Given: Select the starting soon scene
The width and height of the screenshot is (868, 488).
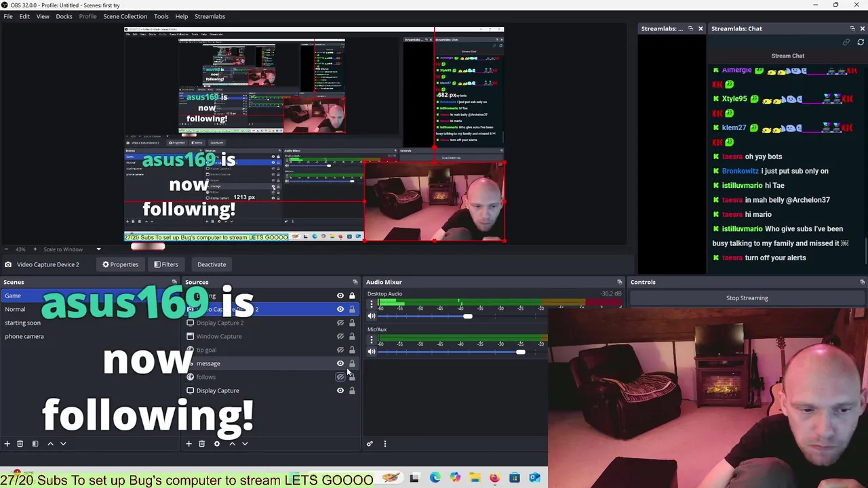Looking at the screenshot, I should click(23, 323).
